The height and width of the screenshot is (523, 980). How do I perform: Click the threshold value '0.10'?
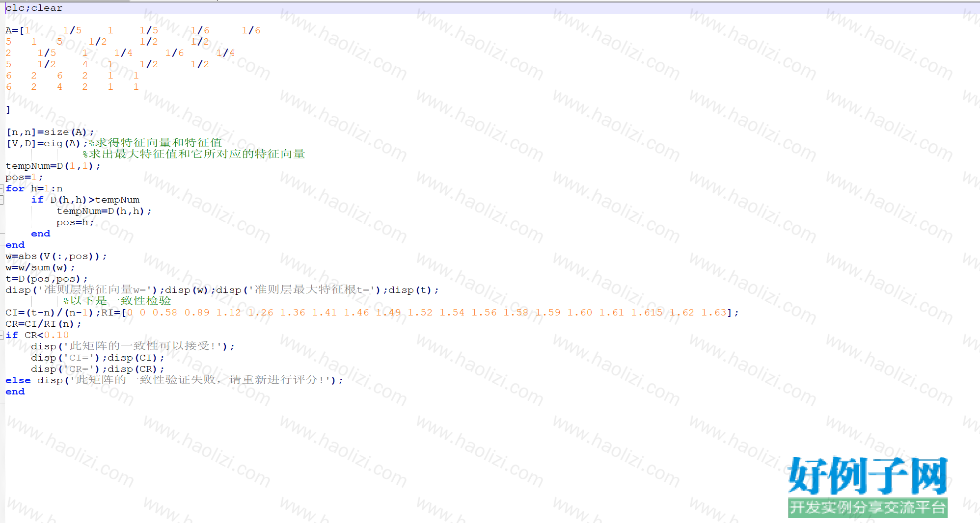point(56,335)
